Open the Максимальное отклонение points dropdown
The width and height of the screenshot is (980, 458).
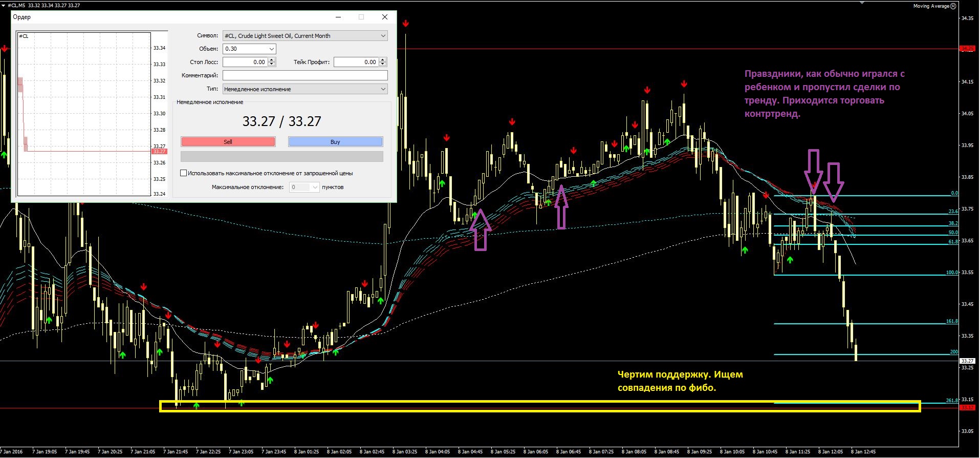point(315,187)
